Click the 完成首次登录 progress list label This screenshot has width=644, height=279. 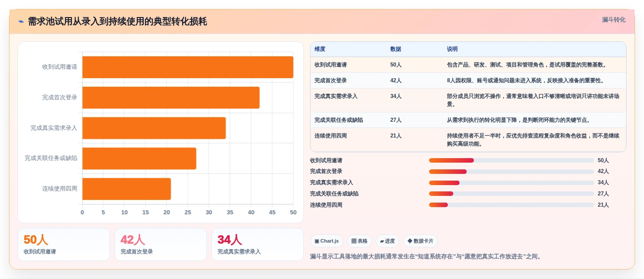(326, 171)
